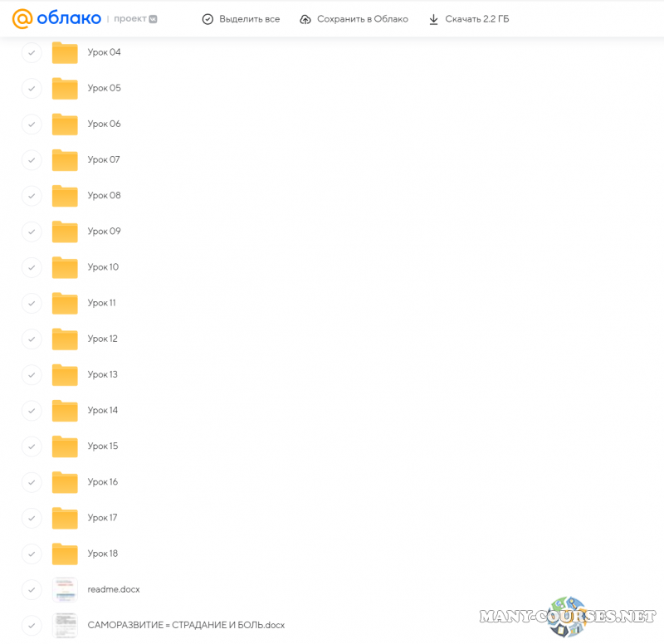664x644 pixels.
Task: Select the Урок 13 folder name
Action: (103, 375)
